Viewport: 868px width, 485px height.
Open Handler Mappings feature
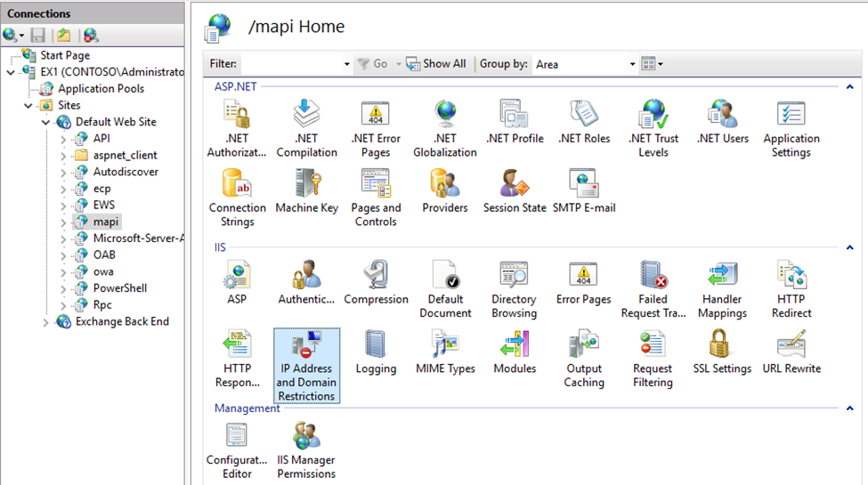click(722, 289)
